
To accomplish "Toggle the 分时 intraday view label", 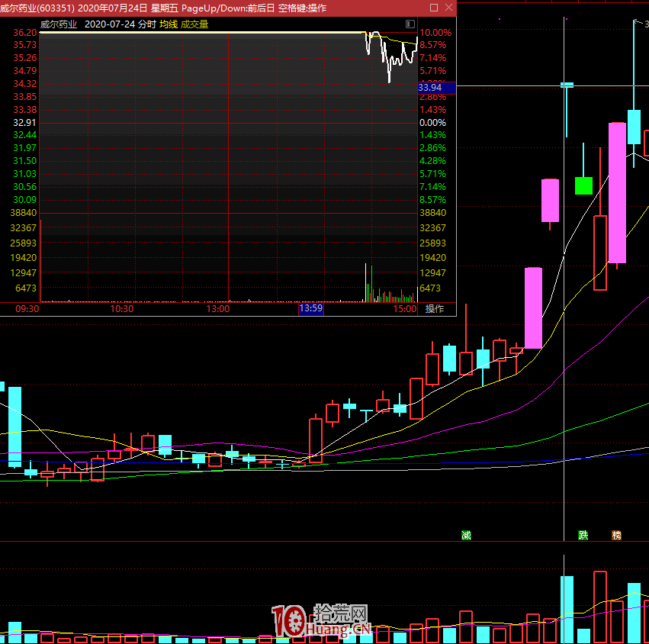I will click(147, 24).
